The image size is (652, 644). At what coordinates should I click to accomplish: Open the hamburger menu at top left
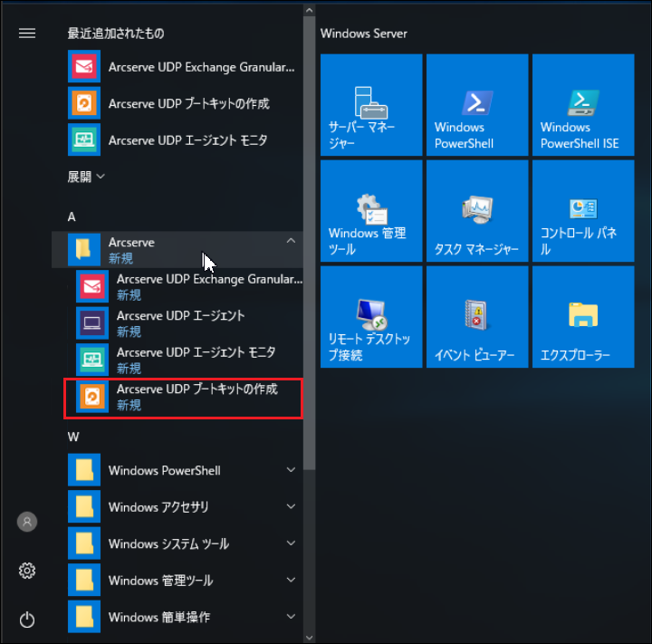click(27, 33)
